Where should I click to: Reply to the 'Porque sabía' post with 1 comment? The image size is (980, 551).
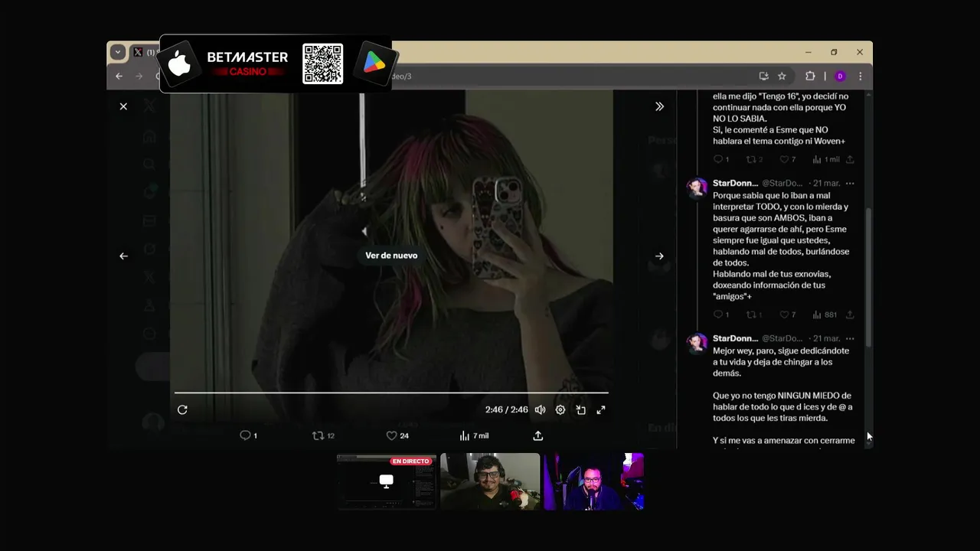coord(720,315)
